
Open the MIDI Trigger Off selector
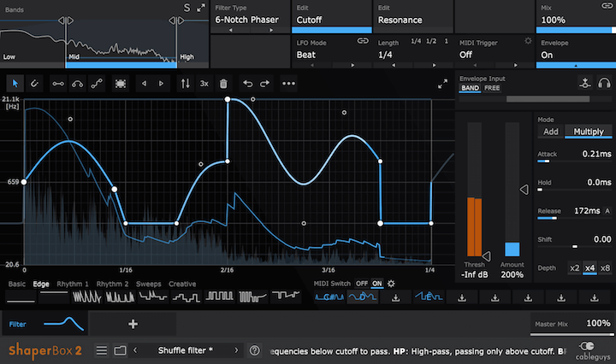(466, 55)
